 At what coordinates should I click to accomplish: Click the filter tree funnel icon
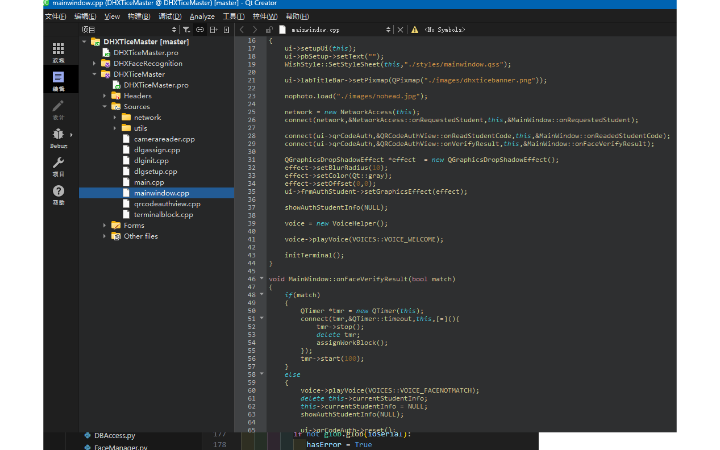click(186, 30)
